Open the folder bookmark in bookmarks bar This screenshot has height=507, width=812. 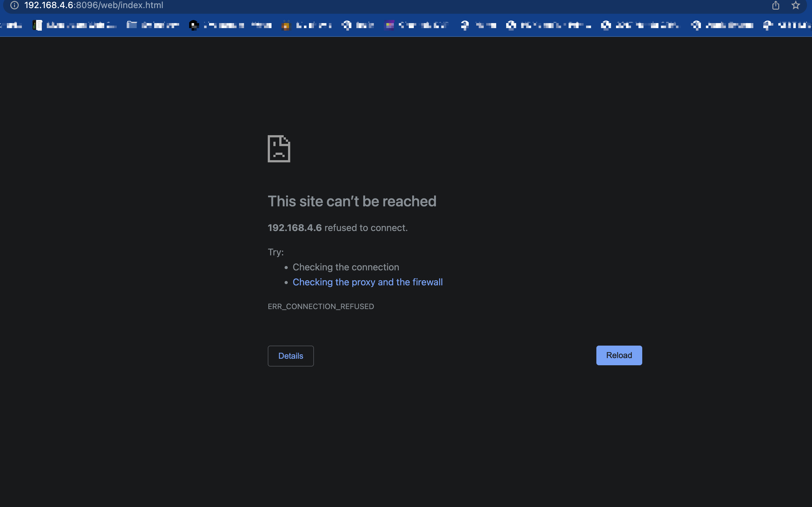132,25
